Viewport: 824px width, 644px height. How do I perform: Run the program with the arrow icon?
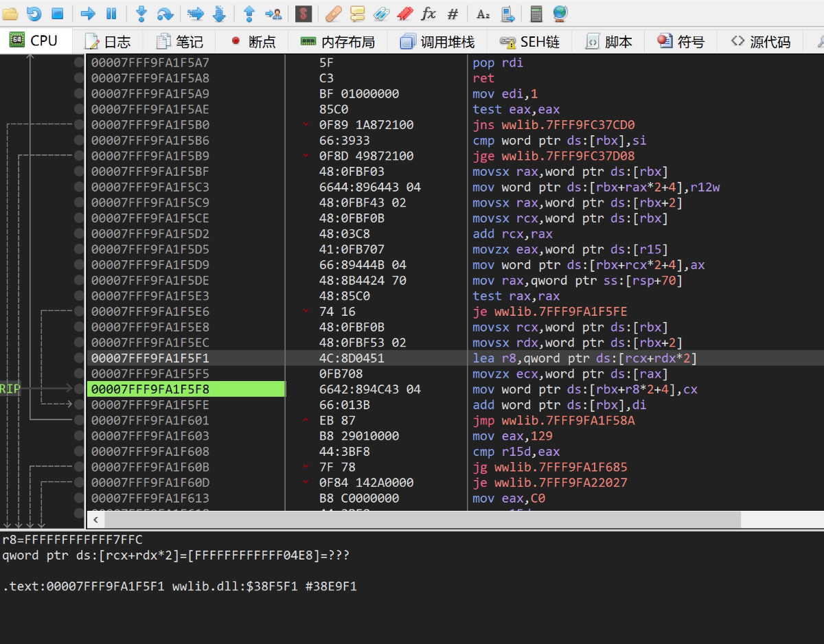click(x=88, y=13)
